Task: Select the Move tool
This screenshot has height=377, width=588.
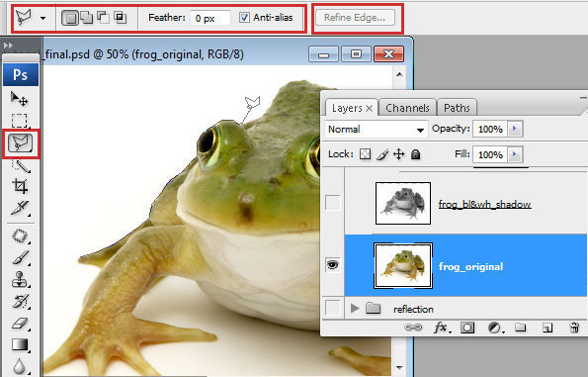Action: point(20,99)
